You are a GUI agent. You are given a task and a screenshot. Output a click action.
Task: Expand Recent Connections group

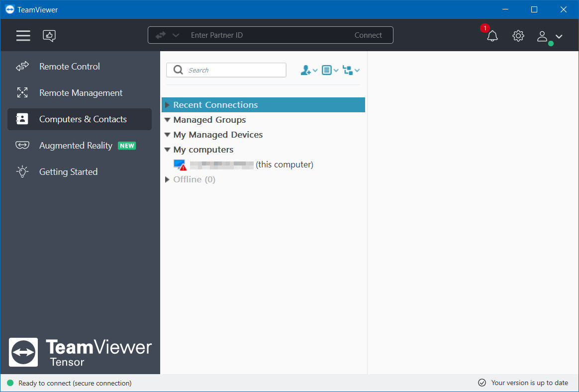(x=167, y=105)
